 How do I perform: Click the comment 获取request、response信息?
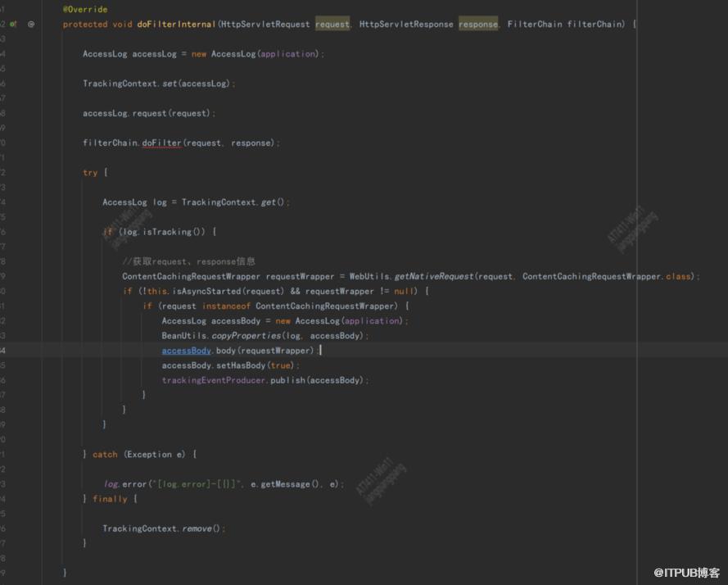[x=189, y=261]
